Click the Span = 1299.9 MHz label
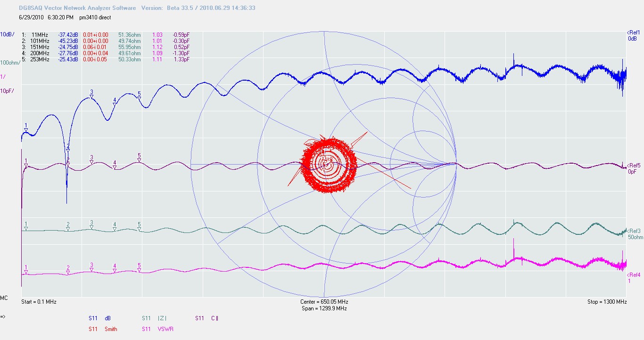 [324, 308]
